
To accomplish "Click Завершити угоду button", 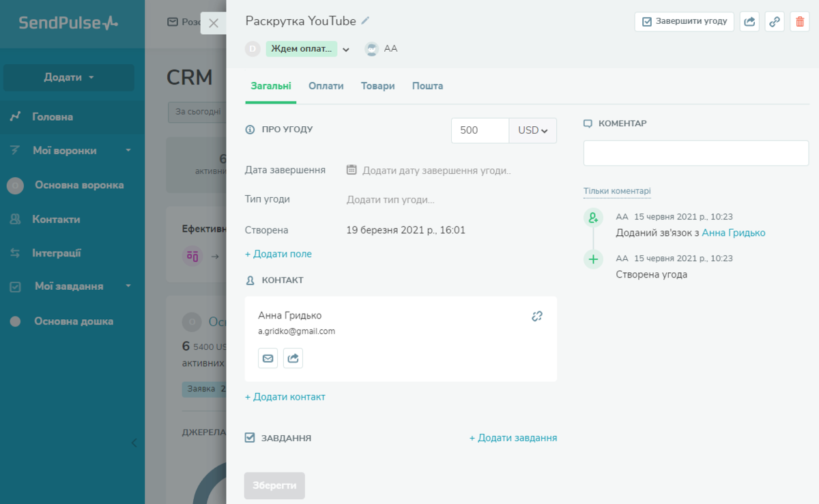I will [685, 22].
